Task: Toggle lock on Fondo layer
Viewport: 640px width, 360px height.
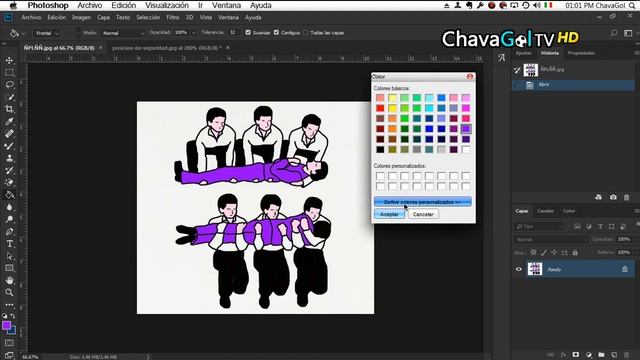Action: point(625,269)
